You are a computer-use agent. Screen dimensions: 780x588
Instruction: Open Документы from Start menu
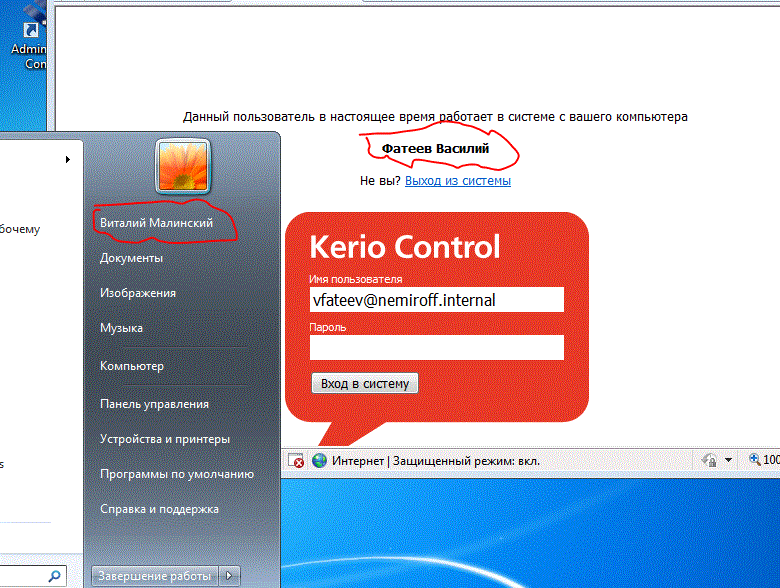tap(131, 258)
